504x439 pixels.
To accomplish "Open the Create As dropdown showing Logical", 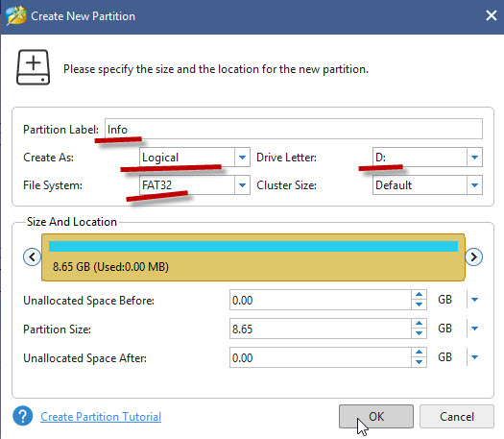I will tap(195, 158).
